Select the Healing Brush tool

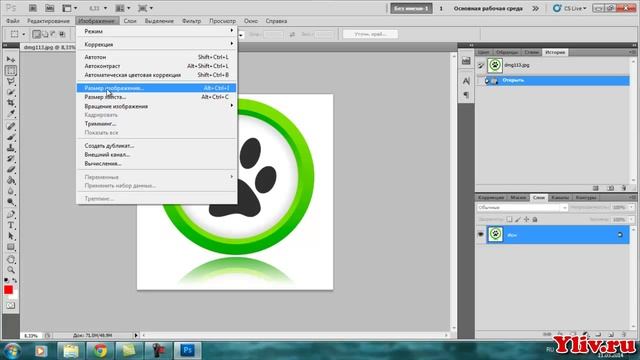[x=11, y=127]
